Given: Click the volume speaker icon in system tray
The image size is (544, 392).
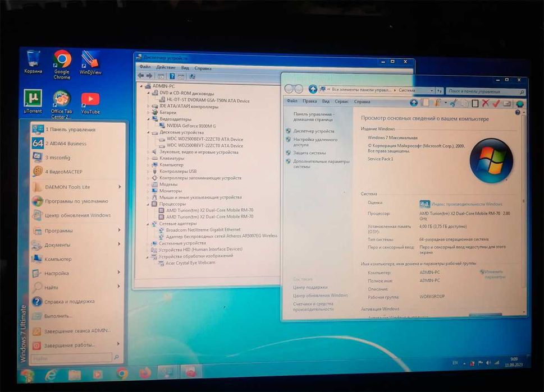Looking at the screenshot, I should [488, 362].
